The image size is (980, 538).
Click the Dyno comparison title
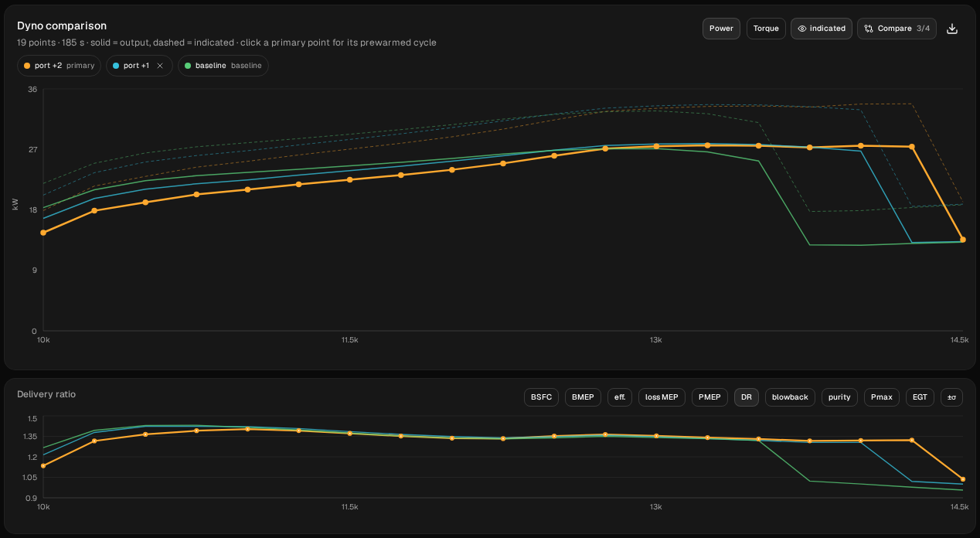click(x=62, y=26)
